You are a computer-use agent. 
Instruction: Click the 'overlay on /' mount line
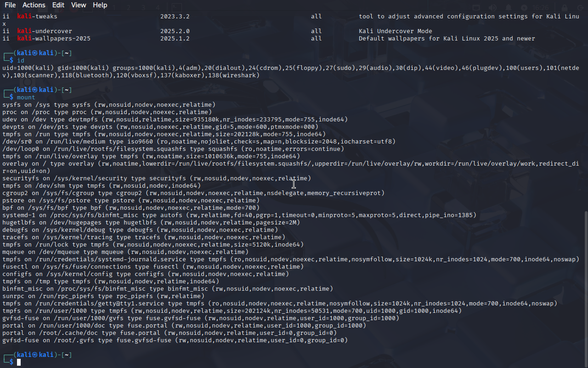pos(290,167)
